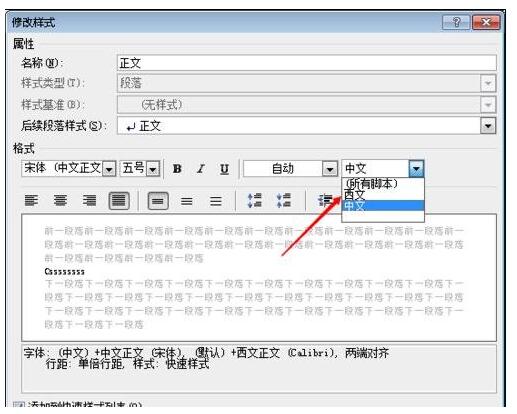Expand the 后续段落样式 dropdown
The width and height of the screenshot is (517, 414).
click(488, 126)
